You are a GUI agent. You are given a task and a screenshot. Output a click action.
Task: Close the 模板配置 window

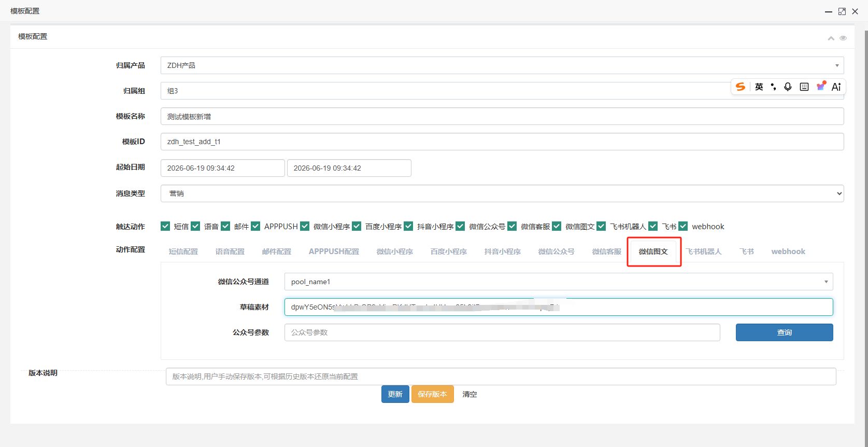(x=855, y=11)
